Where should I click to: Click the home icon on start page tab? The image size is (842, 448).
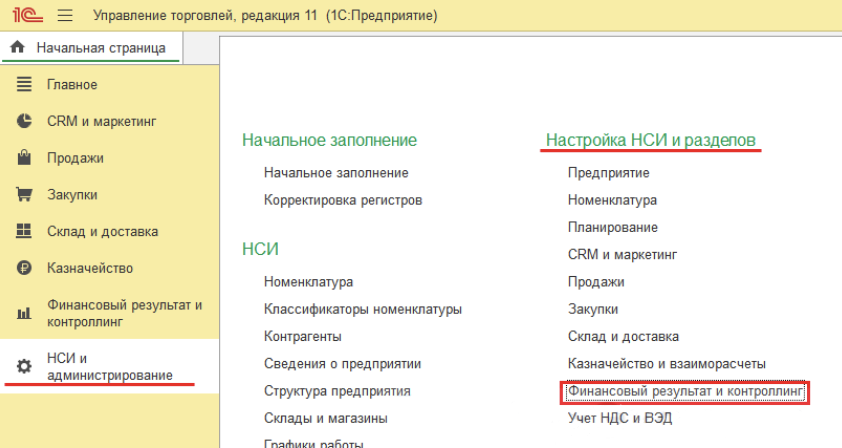(x=17, y=47)
